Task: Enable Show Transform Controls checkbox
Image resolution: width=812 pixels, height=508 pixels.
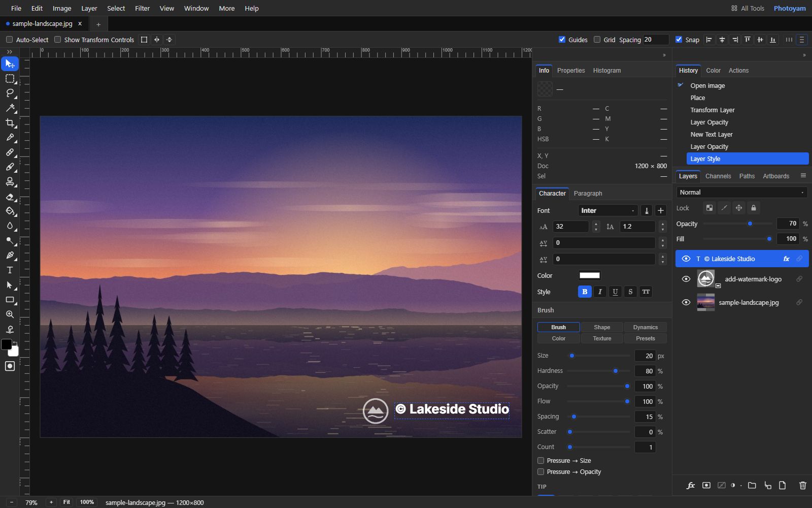Action: coord(57,40)
